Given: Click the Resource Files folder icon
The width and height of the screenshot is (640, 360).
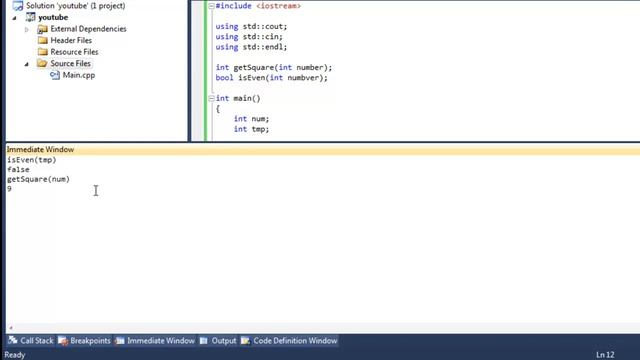Looking at the screenshot, I should (42, 52).
